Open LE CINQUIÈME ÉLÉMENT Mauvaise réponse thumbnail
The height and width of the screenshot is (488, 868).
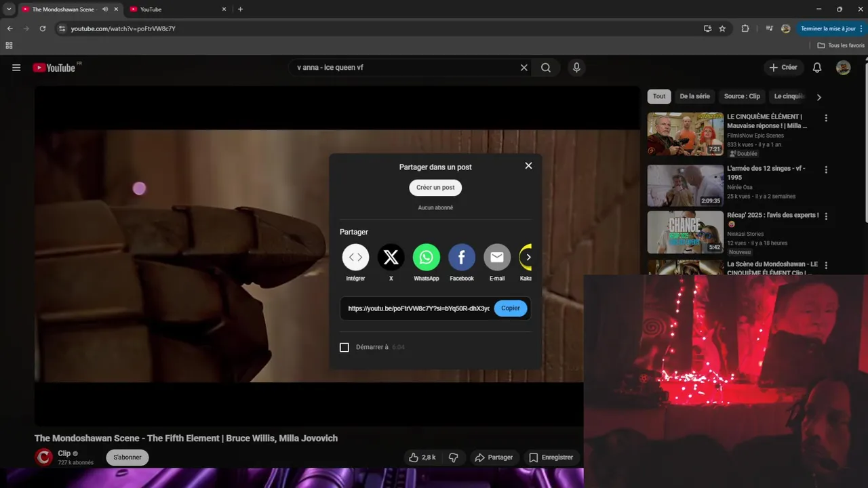[x=686, y=134]
